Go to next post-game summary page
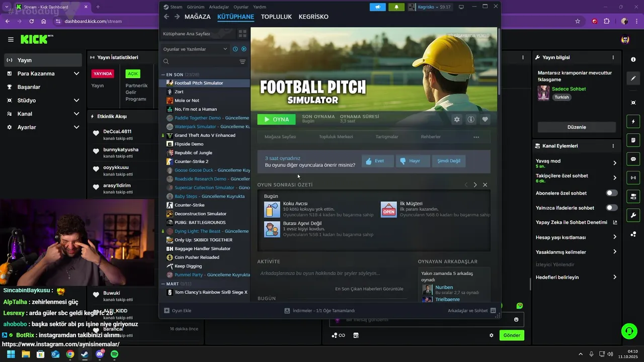Viewport: 644px width, 362px height. pos(475,185)
